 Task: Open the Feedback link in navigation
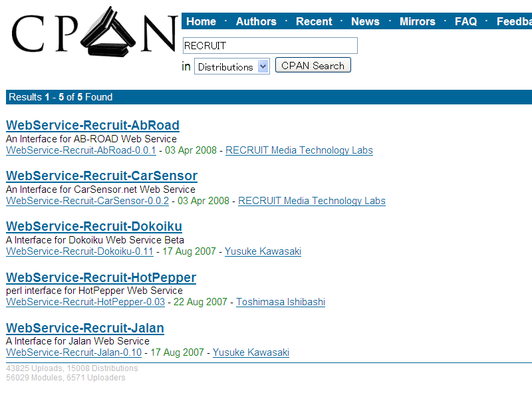[514, 21]
